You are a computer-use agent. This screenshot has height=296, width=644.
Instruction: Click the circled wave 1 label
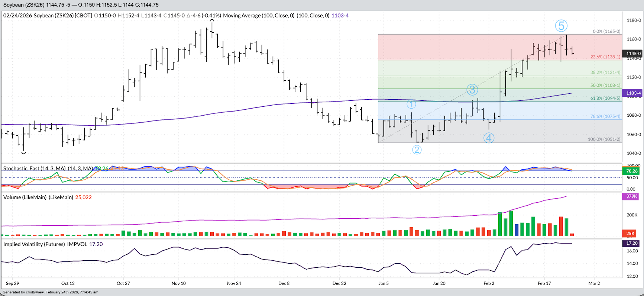click(x=411, y=104)
